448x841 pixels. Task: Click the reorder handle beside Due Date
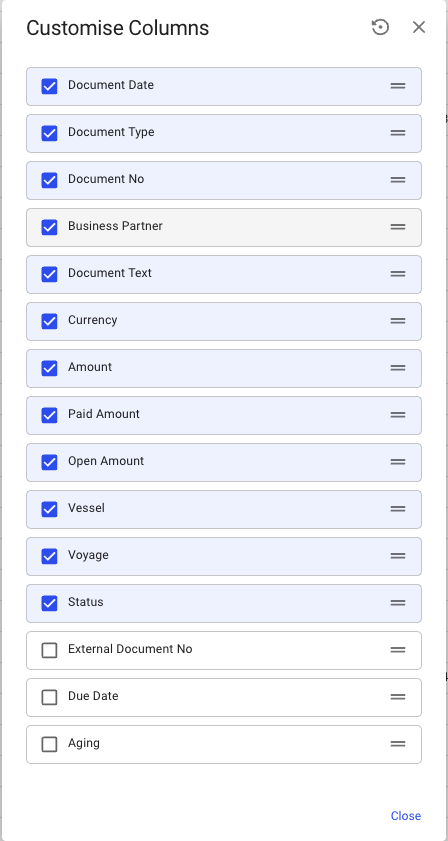pos(398,697)
